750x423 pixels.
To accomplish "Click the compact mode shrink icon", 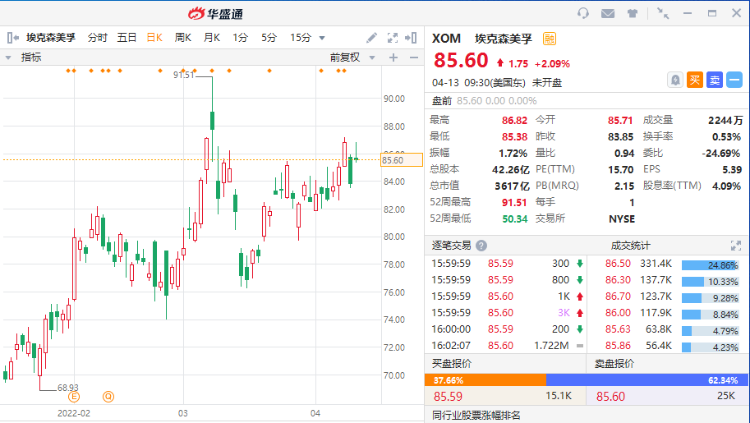I will pos(662,13).
